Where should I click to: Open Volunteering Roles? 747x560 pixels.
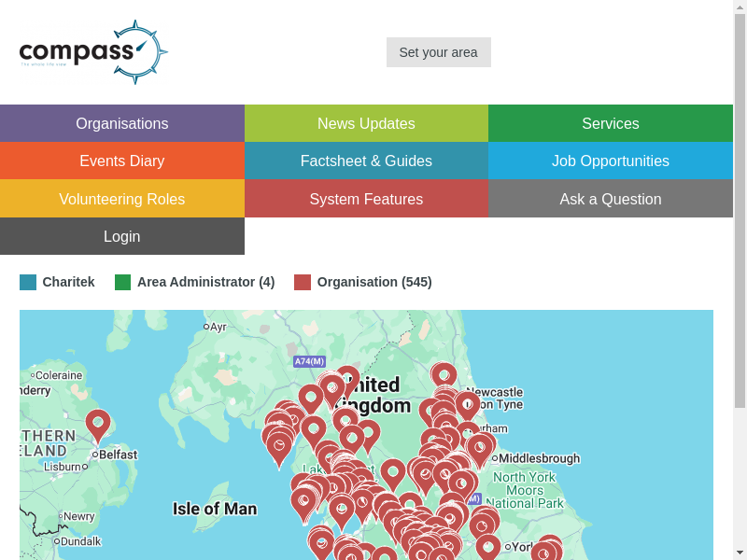click(122, 199)
